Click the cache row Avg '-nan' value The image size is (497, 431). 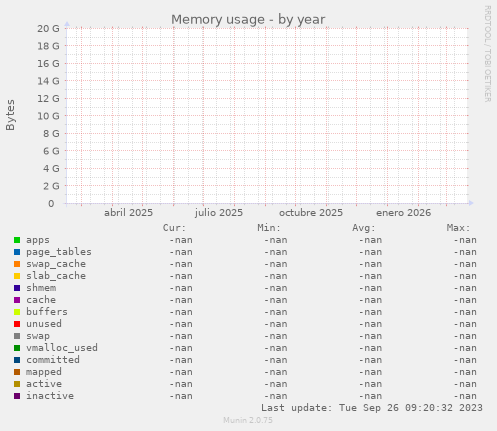tap(370, 300)
